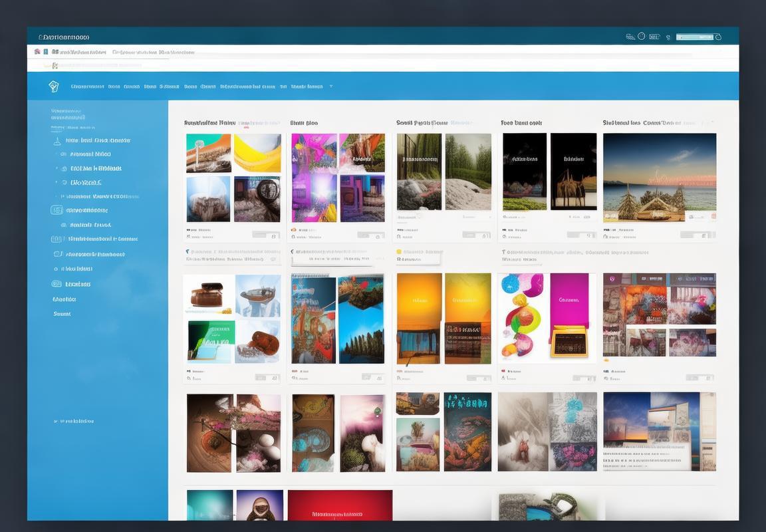Click the yellow square marker between the card rows

(399, 252)
